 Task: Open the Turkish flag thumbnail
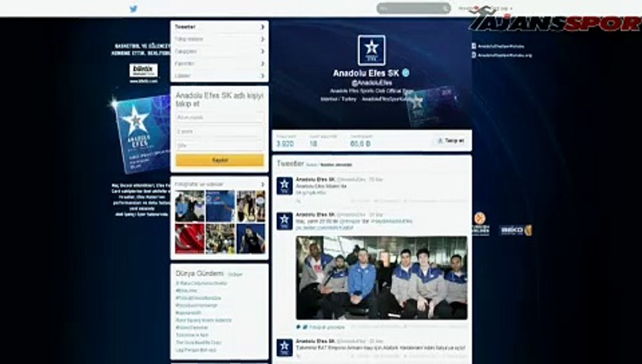pos(190,239)
